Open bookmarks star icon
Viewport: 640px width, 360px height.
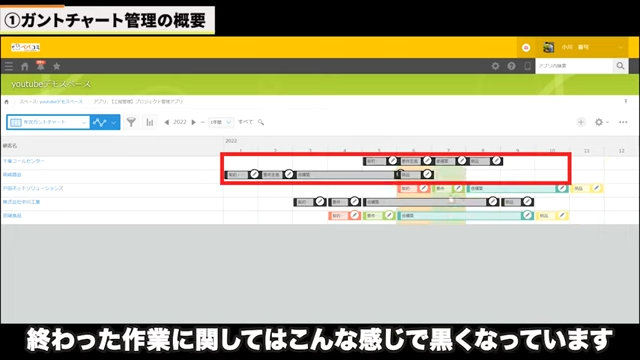click(x=56, y=66)
